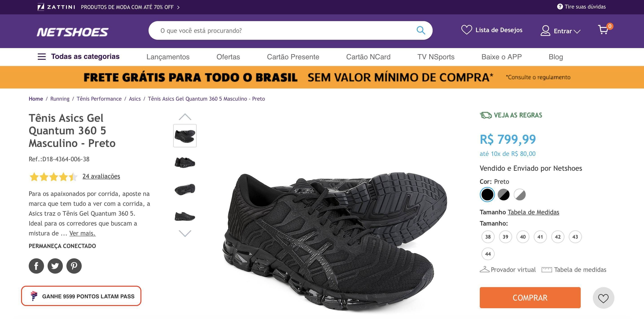Open Todas as categorias menu
Screen dimensions: 644x319
79,57
